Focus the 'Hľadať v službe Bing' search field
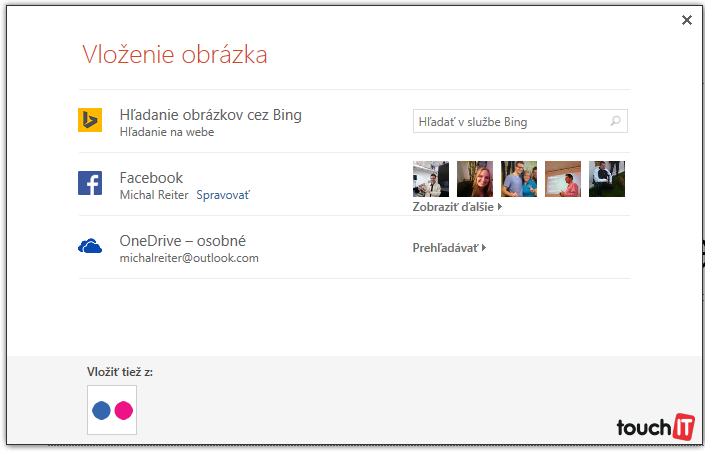The height and width of the screenshot is (451, 705). 510,122
